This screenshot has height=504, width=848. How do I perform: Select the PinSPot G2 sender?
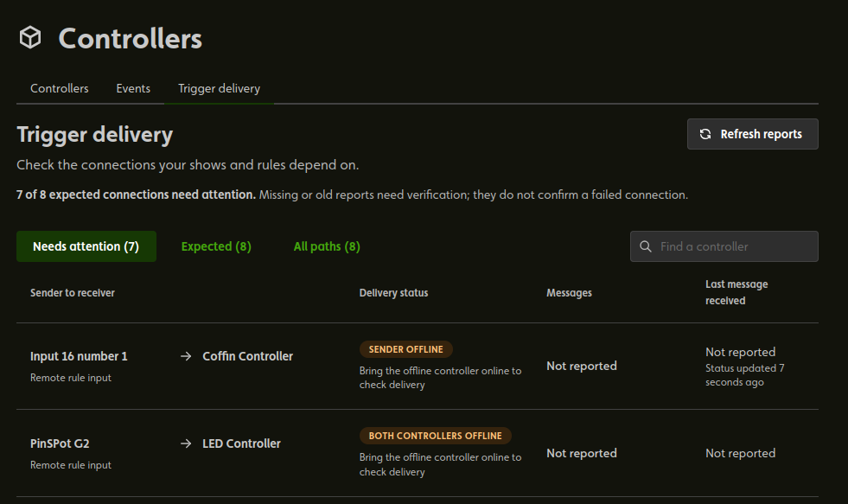click(60, 443)
